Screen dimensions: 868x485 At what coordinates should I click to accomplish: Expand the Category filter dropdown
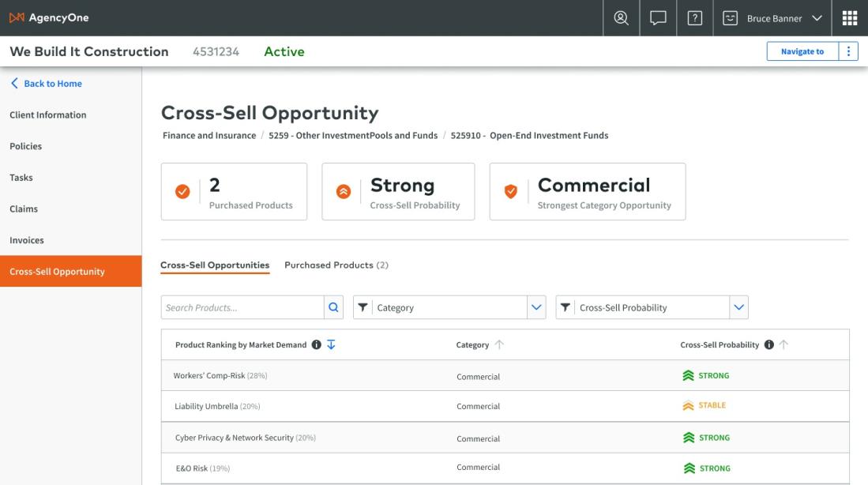pyautogui.click(x=537, y=308)
